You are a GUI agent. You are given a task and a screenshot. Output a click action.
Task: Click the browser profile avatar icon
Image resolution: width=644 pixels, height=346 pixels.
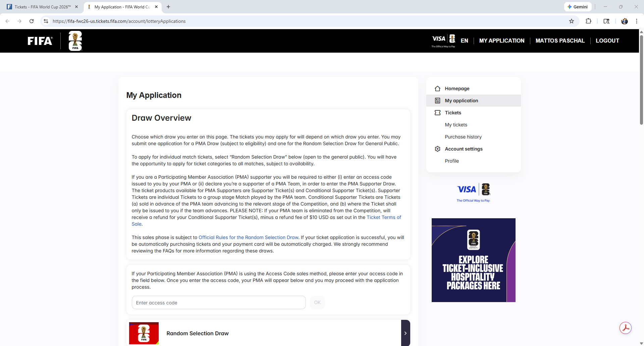coord(625,21)
